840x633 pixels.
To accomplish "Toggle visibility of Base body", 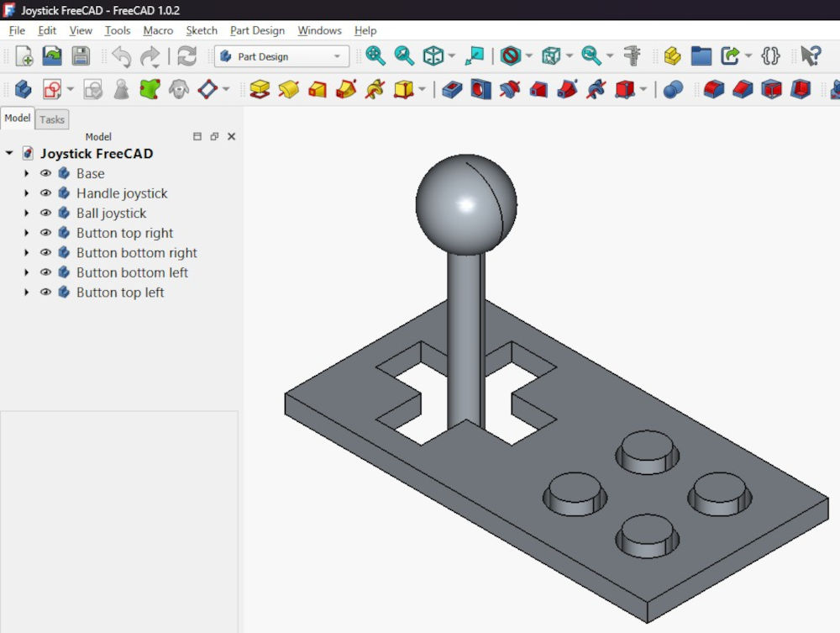I will point(45,173).
